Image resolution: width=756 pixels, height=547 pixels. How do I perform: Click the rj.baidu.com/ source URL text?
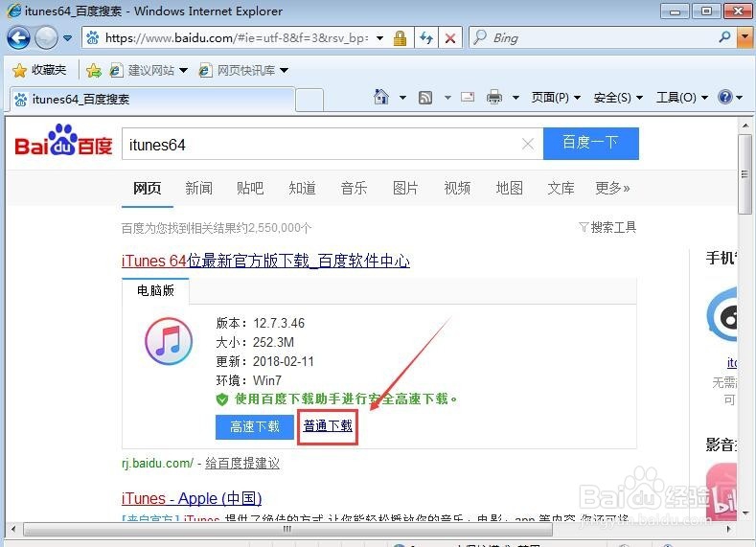tap(157, 463)
